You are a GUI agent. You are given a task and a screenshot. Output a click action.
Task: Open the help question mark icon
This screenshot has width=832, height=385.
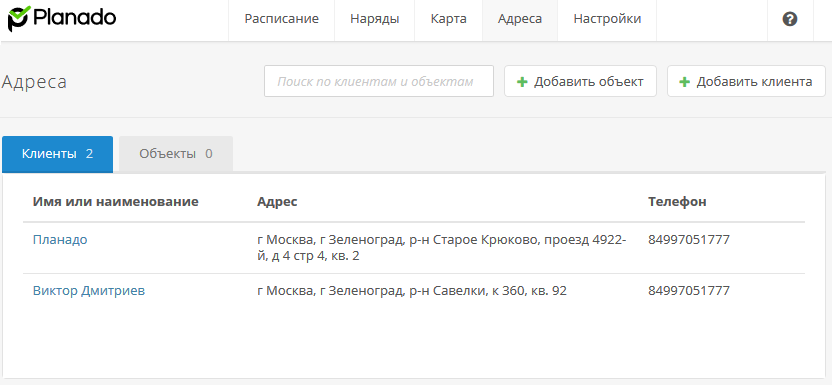(790, 20)
